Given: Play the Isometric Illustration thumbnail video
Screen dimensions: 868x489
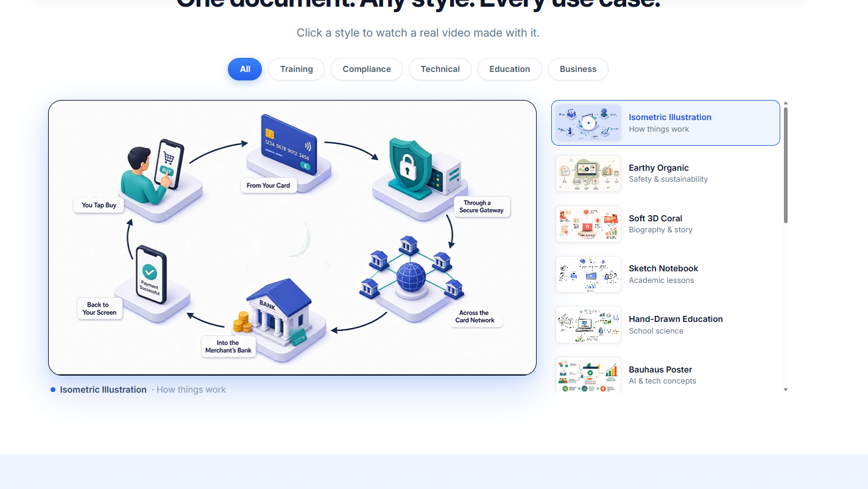Looking at the screenshot, I should coord(588,123).
